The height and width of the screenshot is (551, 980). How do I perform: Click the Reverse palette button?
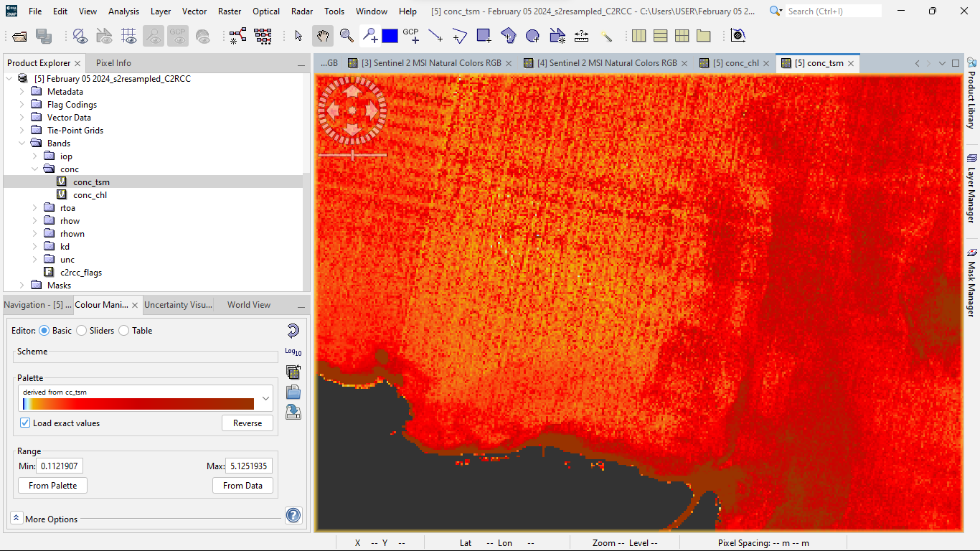[x=248, y=423]
